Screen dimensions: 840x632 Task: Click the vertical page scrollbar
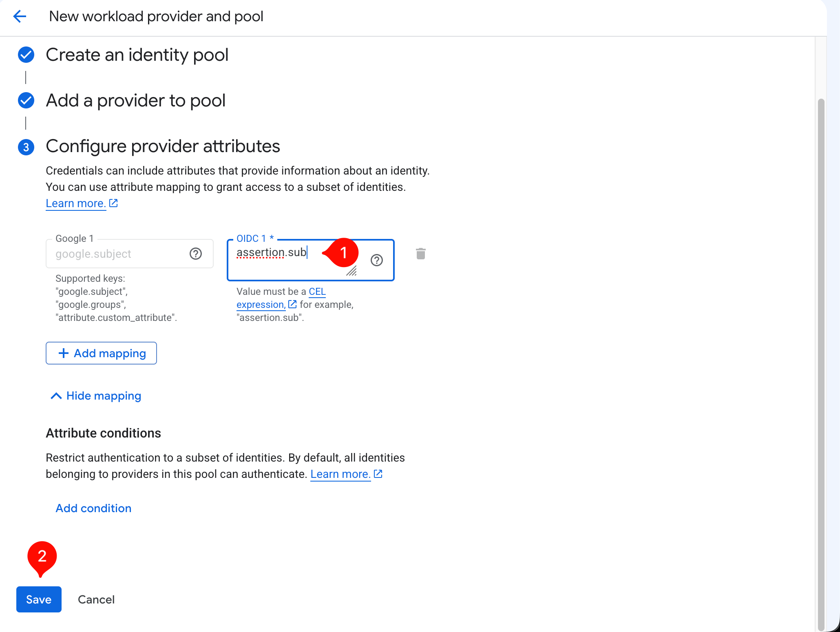[x=821, y=363]
